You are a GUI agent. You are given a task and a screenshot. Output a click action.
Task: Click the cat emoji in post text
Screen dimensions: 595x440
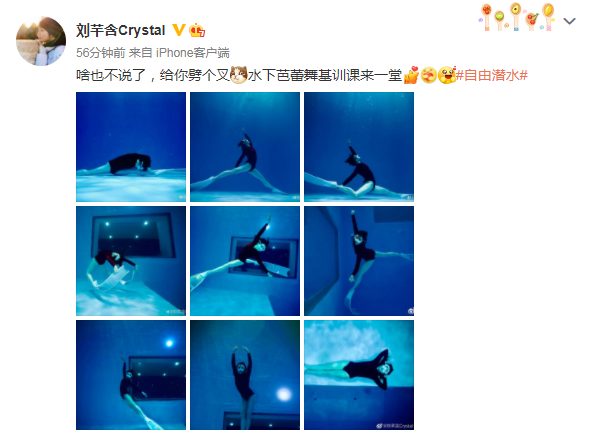[x=239, y=75]
